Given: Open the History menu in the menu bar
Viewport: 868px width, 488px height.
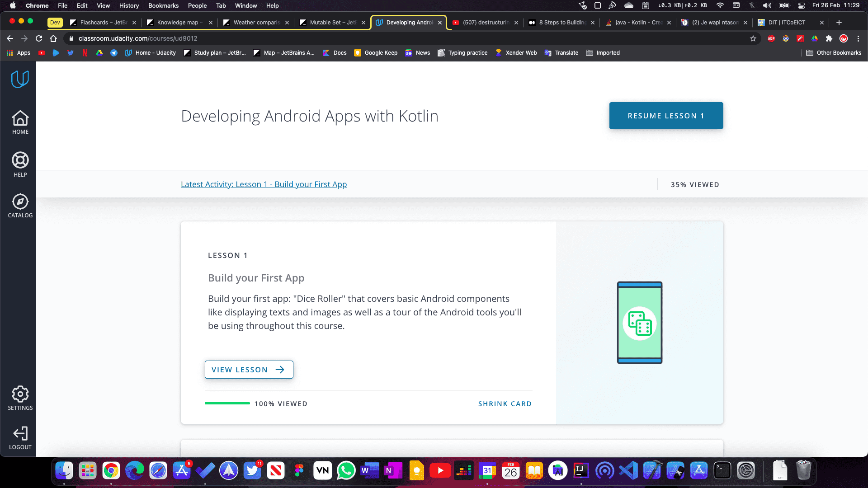Looking at the screenshot, I should tap(129, 5).
